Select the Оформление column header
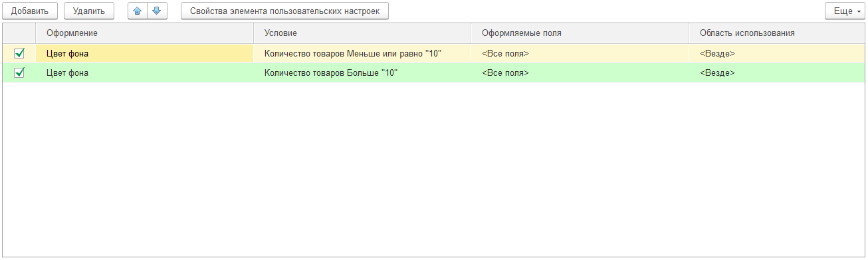 coord(145,33)
